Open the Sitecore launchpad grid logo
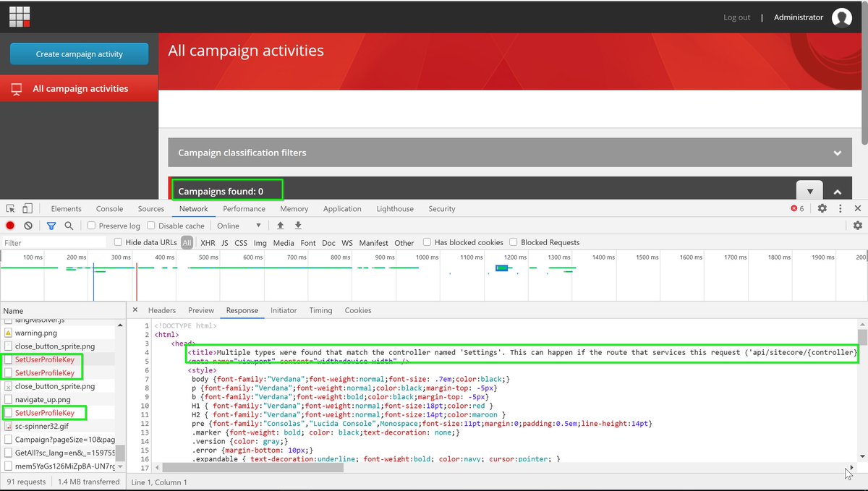Viewport: 868px width, 491px height. point(20,17)
